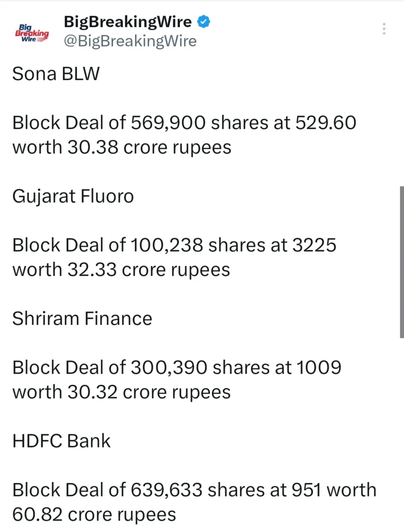Click the tweet text mentioning Sona BLW
Viewport: 404px width, 532px height.
pyautogui.click(x=55, y=73)
